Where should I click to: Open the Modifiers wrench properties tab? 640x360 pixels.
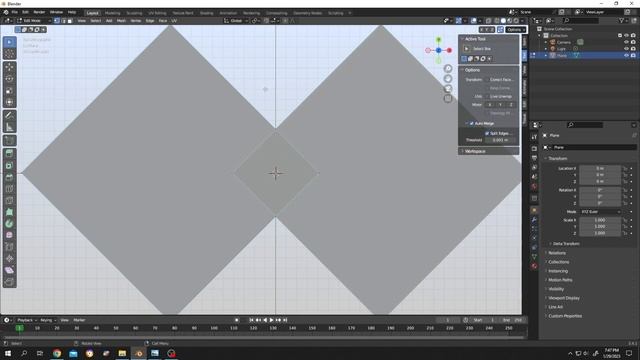[x=534, y=220]
